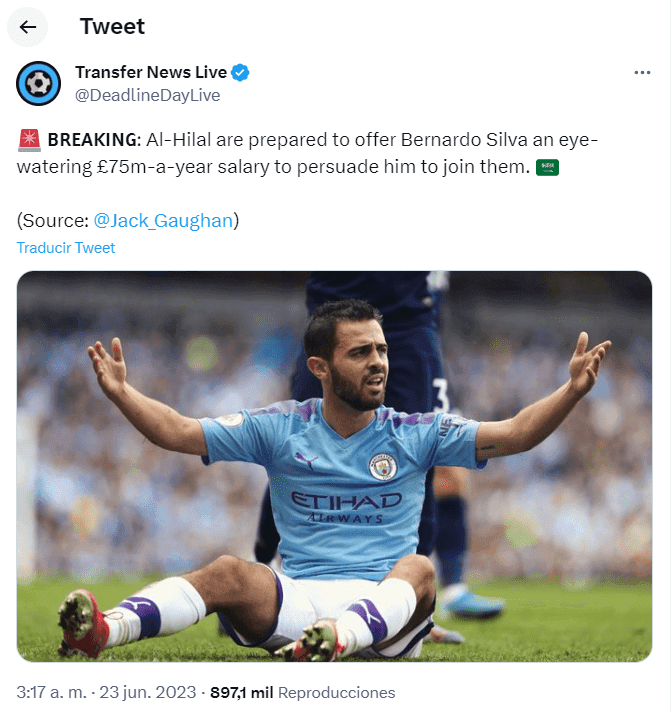
Task: Go back using the left arrow
Action: coord(28,27)
